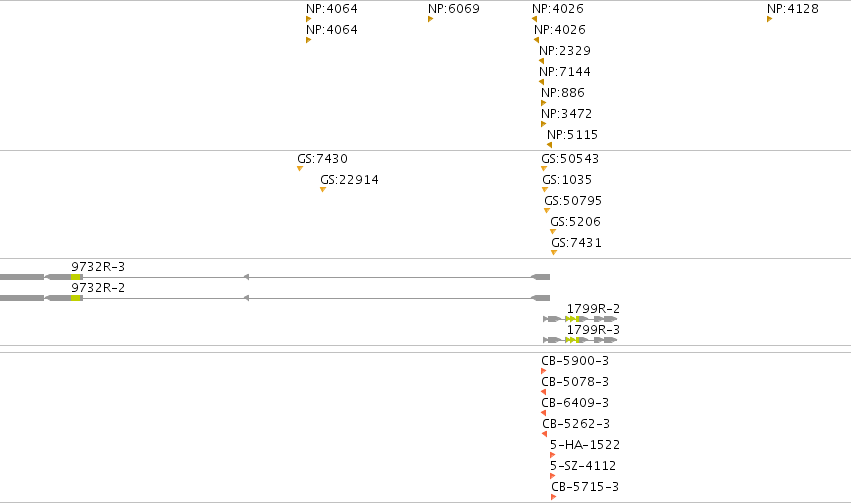Select the red marker under 5-HA-1522
Screen dimensions: 851x503
pos(552,455)
